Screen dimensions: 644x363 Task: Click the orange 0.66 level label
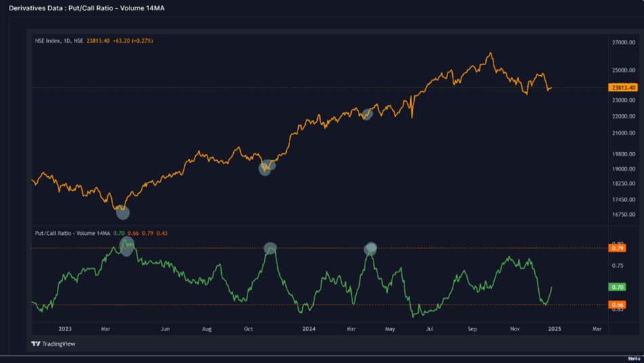coord(617,305)
